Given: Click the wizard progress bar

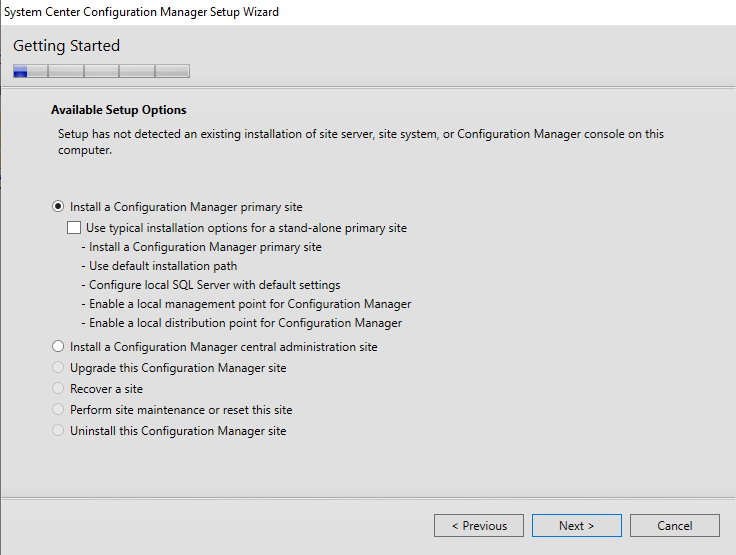Looking at the screenshot, I should pyautogui.click(x=101, y=71).
